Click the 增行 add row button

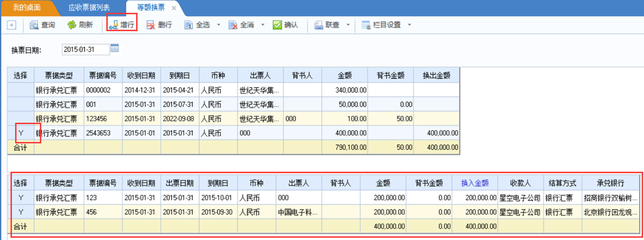pos(121,25)
